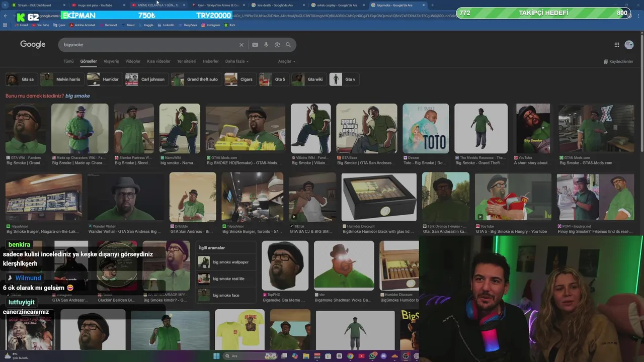644x362 pixels.
Task: Open OBS Studio from the taskbar
Action: point(406,356)
